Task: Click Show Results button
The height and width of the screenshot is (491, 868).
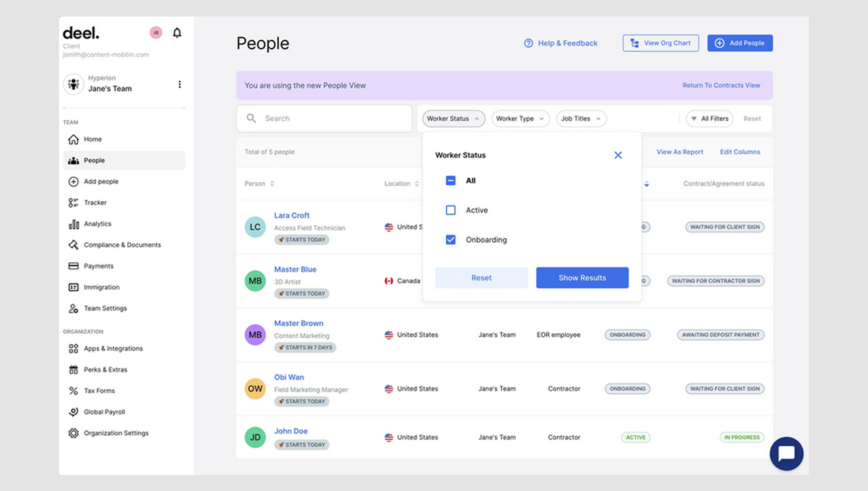Action: point(582,278)
